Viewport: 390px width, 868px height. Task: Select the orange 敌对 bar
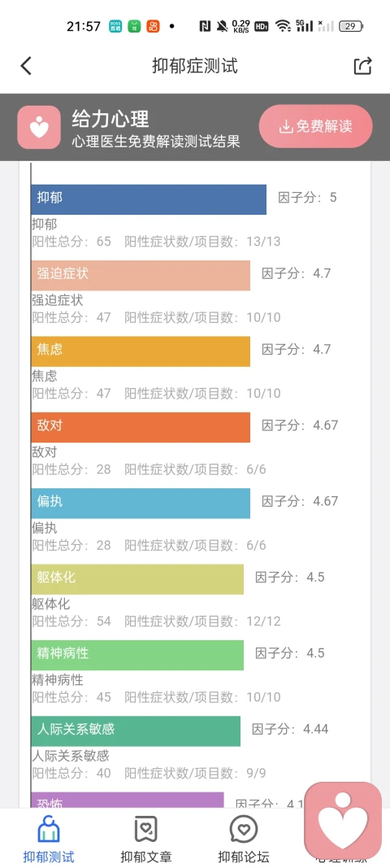coord(141,427)
